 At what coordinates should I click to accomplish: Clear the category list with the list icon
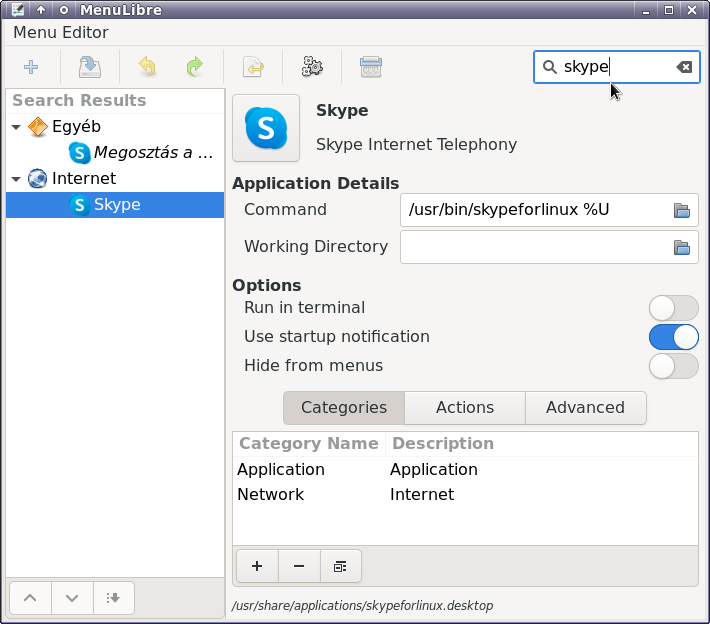coord(341,566)
